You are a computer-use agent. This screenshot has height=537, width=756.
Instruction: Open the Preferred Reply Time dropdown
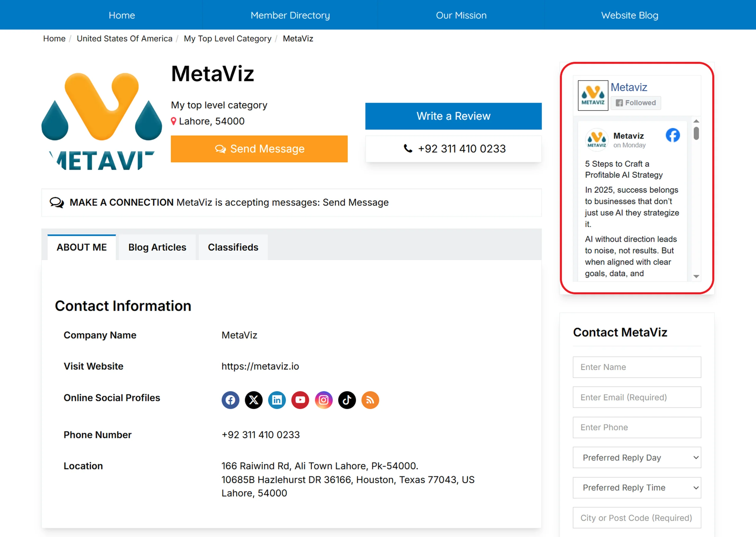coord(636,487)
